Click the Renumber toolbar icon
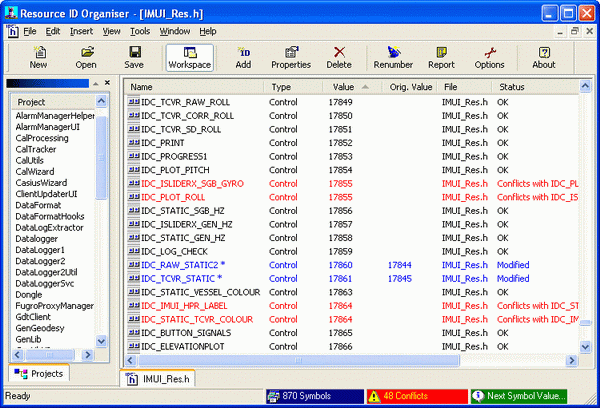Image resolution: width=600 pixels, height=408 pixels. click(x=393, y=57)
